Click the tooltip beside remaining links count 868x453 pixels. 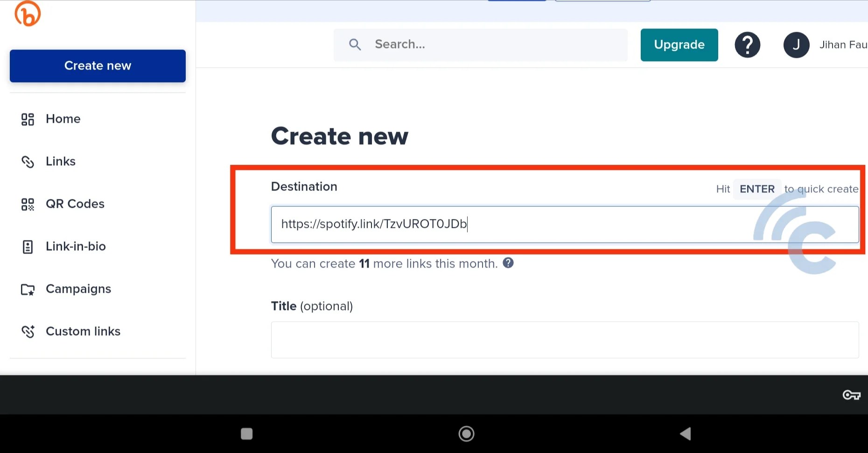pyautogui.click(x=508, y=263)
